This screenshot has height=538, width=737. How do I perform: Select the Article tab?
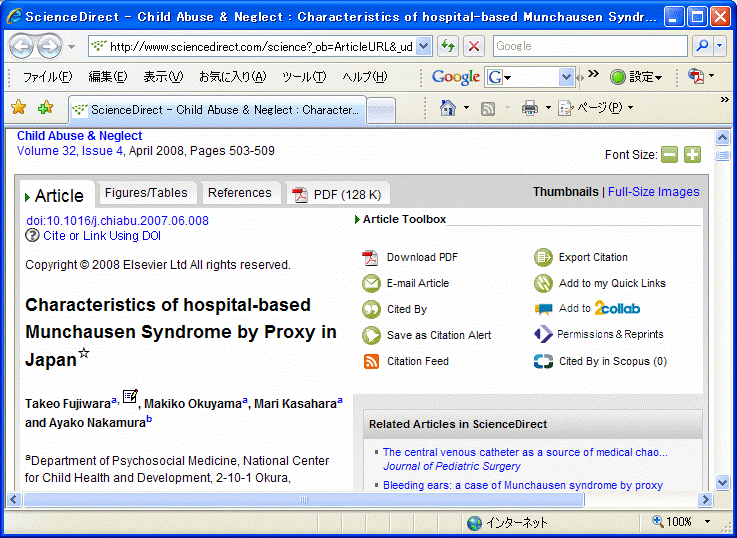click(57, 195)
